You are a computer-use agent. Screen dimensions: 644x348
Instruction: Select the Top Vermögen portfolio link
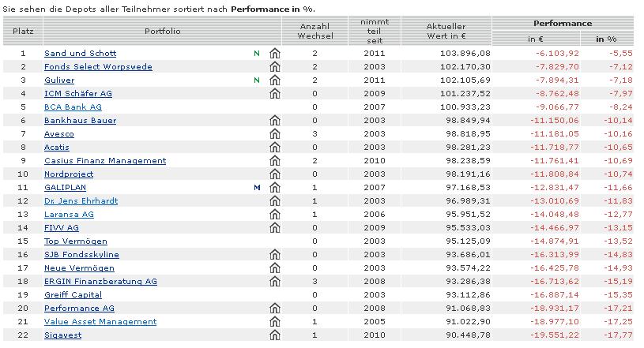[76, 241]
